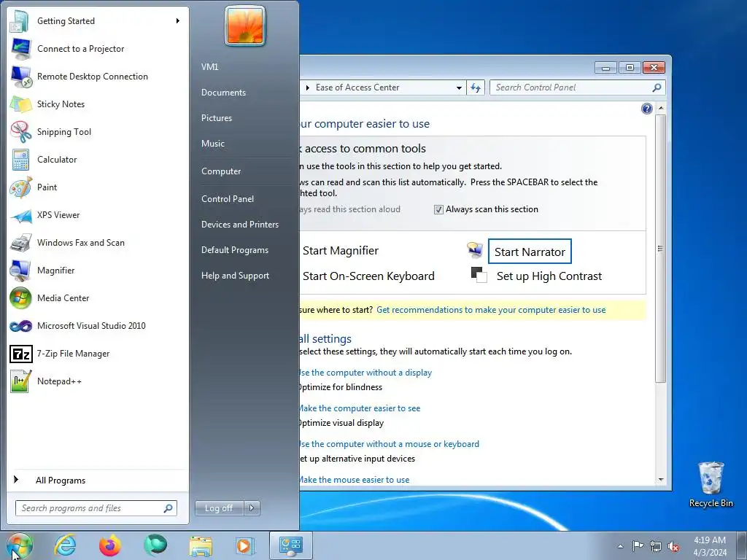Open the Snipping Tool
Screen dimensions: 747x560
point(98,132)
